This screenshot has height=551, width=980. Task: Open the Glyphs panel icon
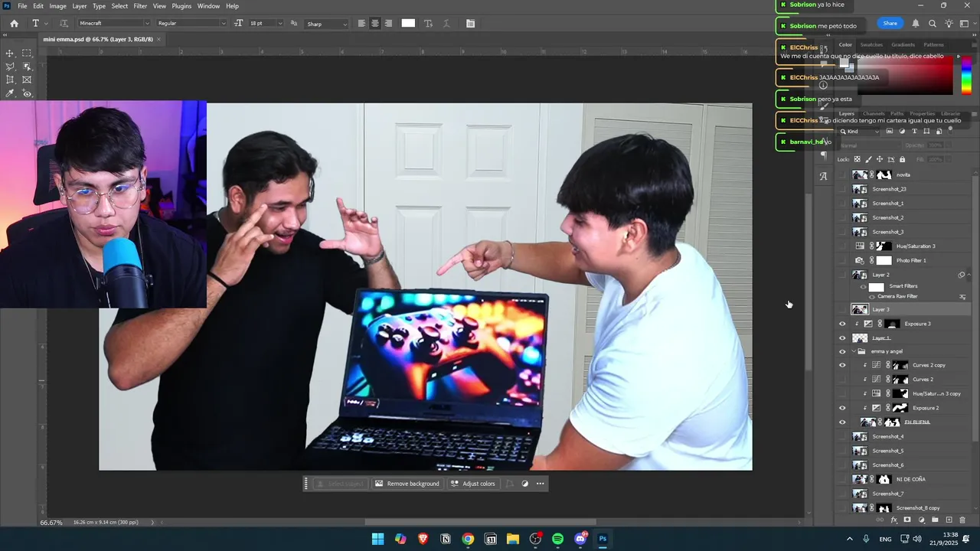823,176
